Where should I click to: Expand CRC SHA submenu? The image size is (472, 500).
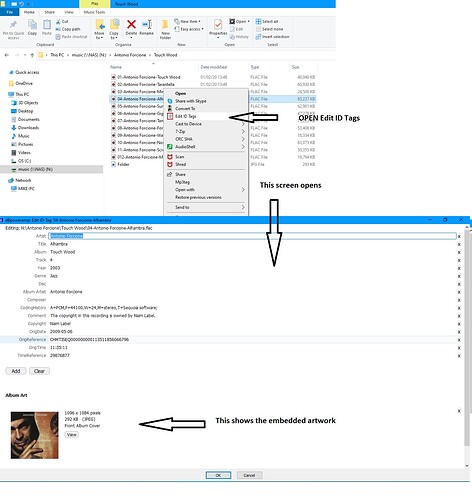tap(243, 139)
